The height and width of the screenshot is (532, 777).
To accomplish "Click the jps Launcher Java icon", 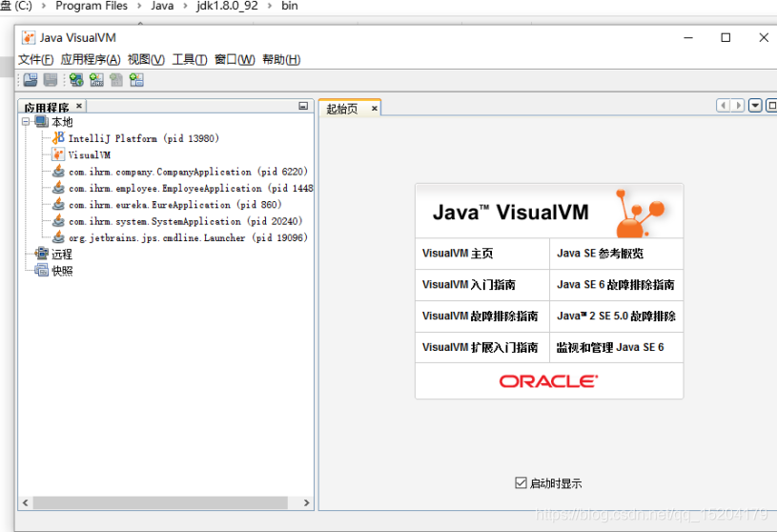I will [x=58, y=237].
